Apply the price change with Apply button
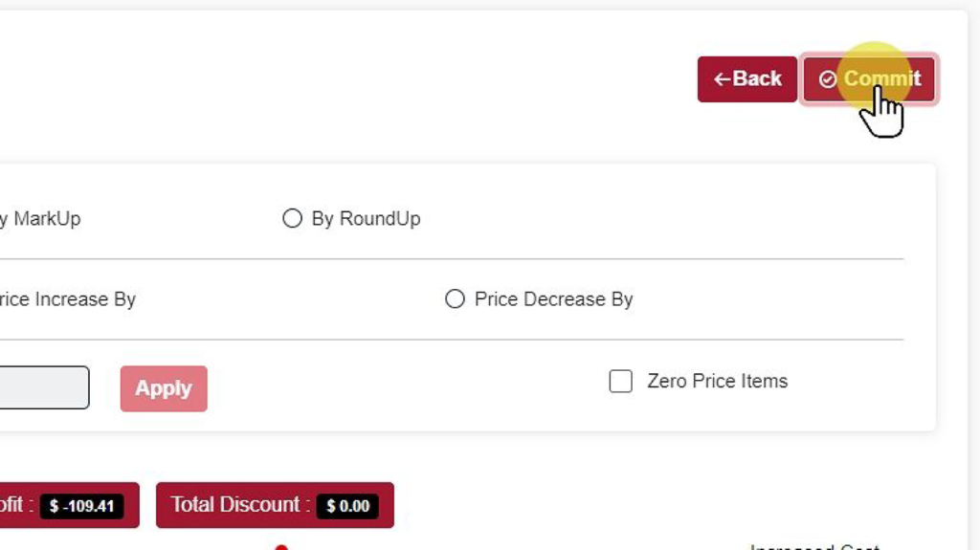 [x=164, y=388]
